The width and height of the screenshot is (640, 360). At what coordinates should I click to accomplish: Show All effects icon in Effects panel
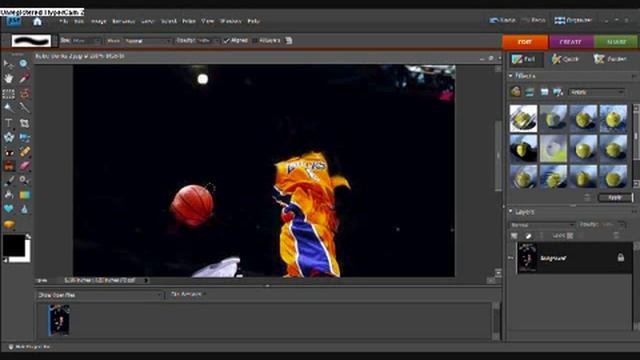(x=558, y=92)
